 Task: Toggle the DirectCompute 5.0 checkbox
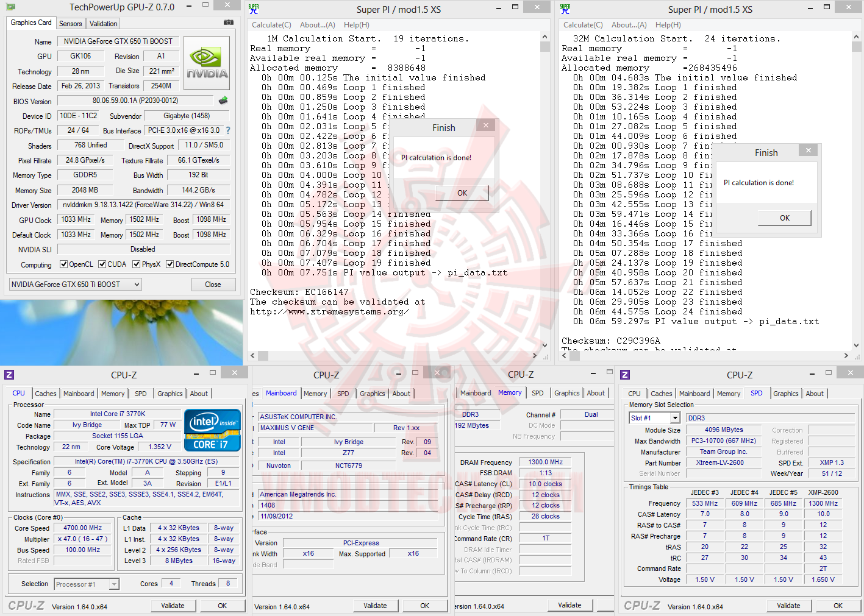170,264
